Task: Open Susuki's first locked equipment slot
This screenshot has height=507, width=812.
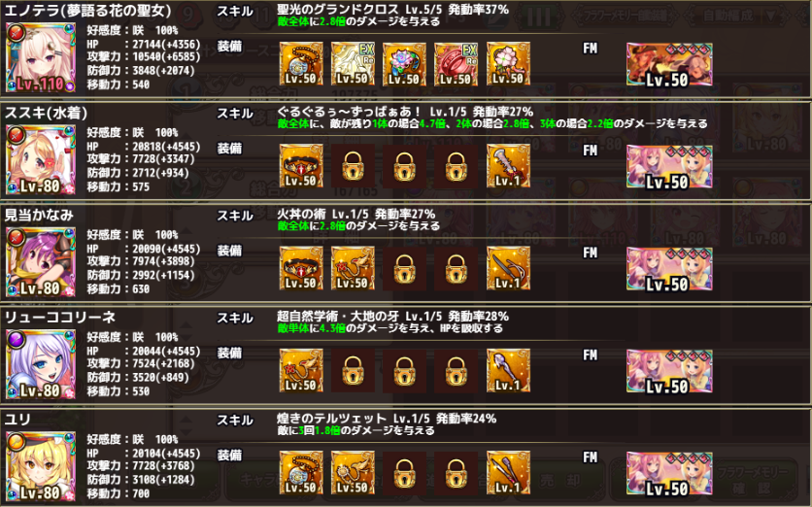Action: pos(353,166)
